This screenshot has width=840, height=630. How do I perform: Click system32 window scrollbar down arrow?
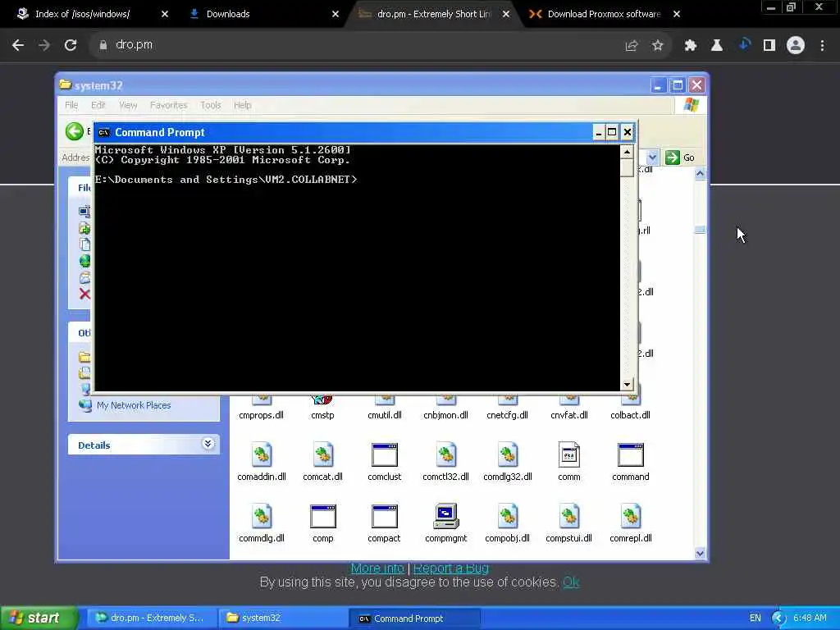700,554
